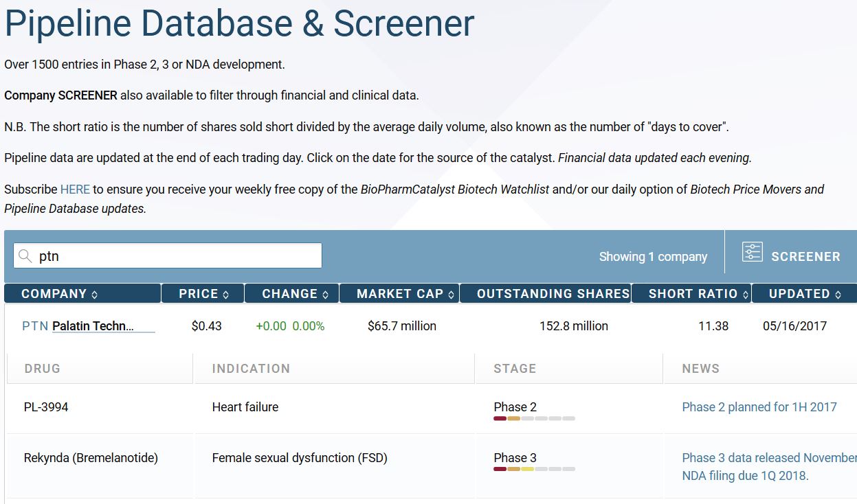Open the HERE subscribe link
The image size is (857, 504).
coord(75,190)
